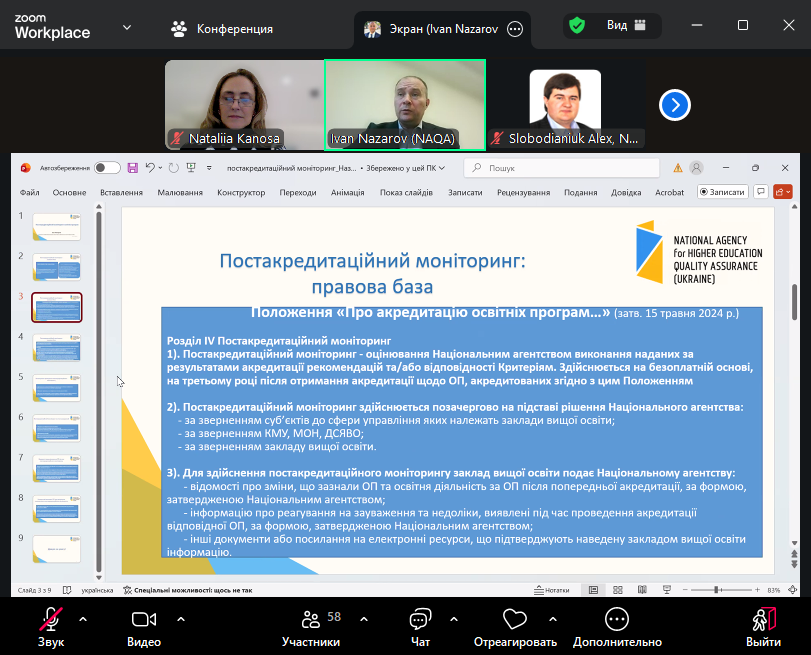Switch to the Конференция tab
Image resolution: width=811 pixels, height=655 pixels.
223,29
